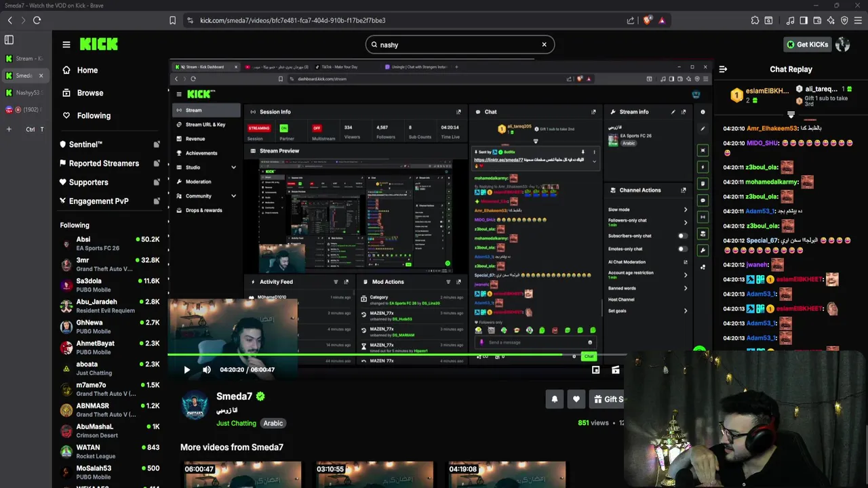Viewport: 868px width, 488px height.
Task: Open the Brave playlist music-note icon
Action: click(x=790, y=20)
